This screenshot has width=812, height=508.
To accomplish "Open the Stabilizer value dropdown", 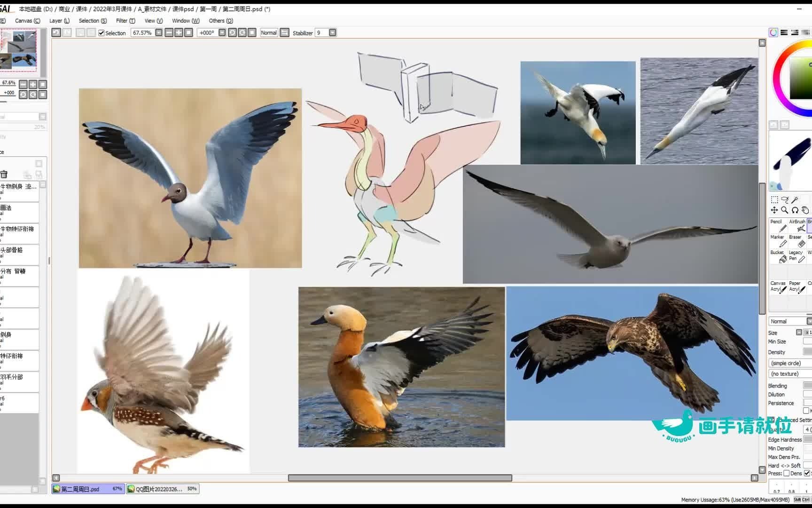I will point(333,32).
